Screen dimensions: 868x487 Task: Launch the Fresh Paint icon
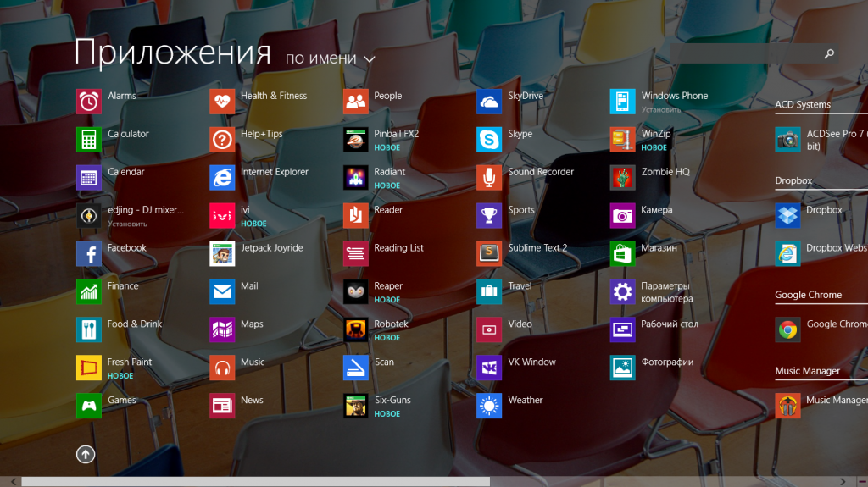[88, 368]
